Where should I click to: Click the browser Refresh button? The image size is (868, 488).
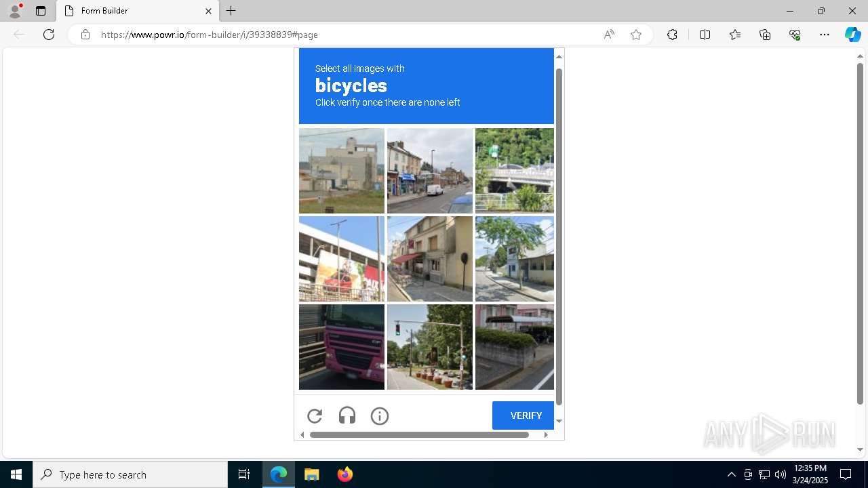[x=49, y=35]
